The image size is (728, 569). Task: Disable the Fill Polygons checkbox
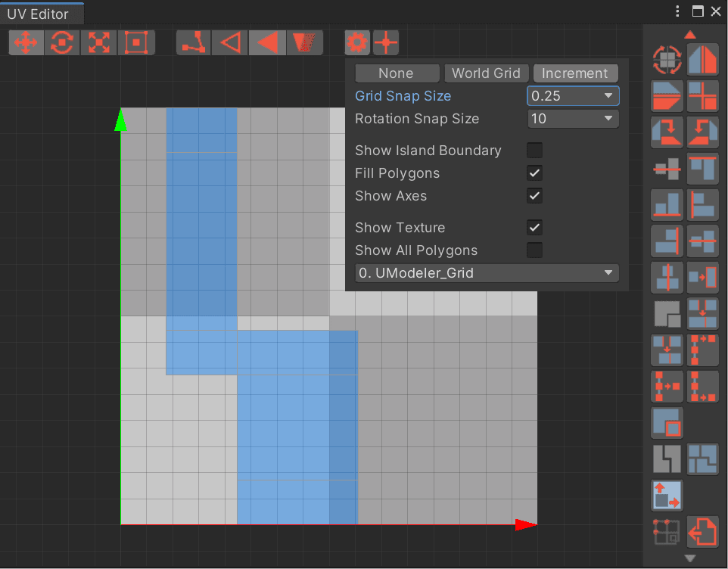[x=534, y=173]
